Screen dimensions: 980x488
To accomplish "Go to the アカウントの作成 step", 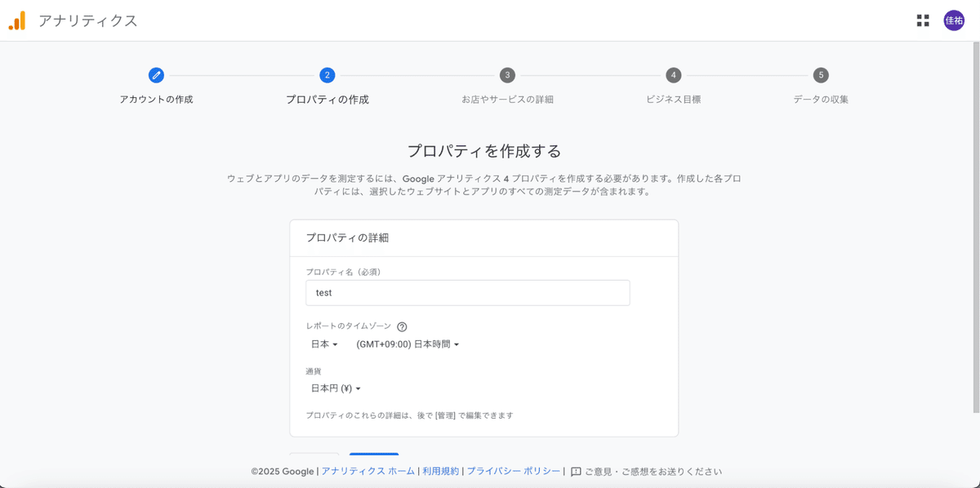I will [156, 100].
